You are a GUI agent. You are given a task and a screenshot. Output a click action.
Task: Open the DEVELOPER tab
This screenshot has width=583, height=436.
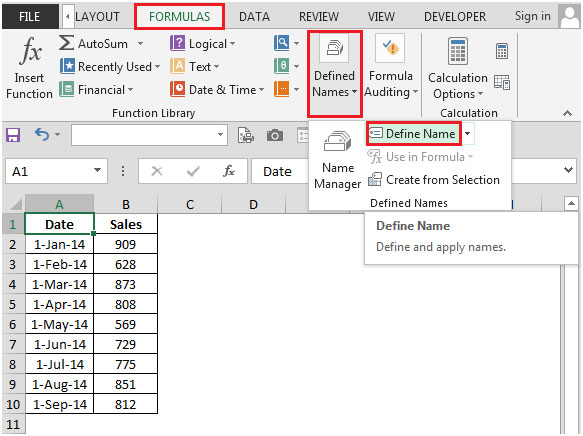click(x=455, y=17)
